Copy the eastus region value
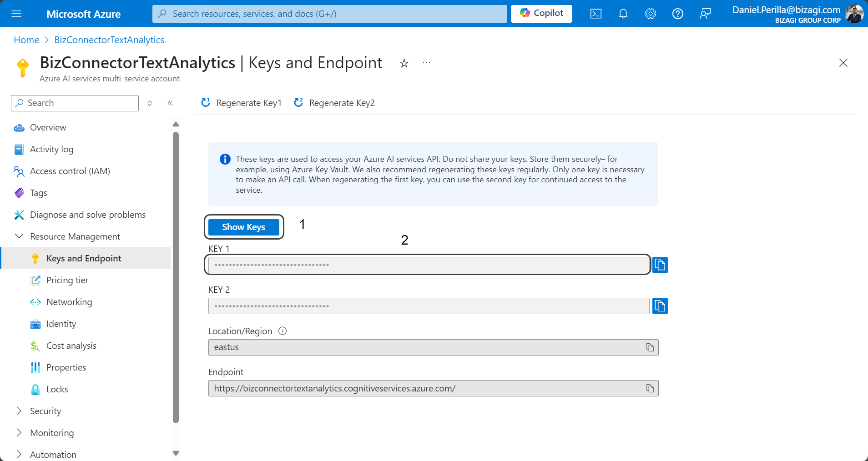Screen dimensions: 868x461 [650, 347]
